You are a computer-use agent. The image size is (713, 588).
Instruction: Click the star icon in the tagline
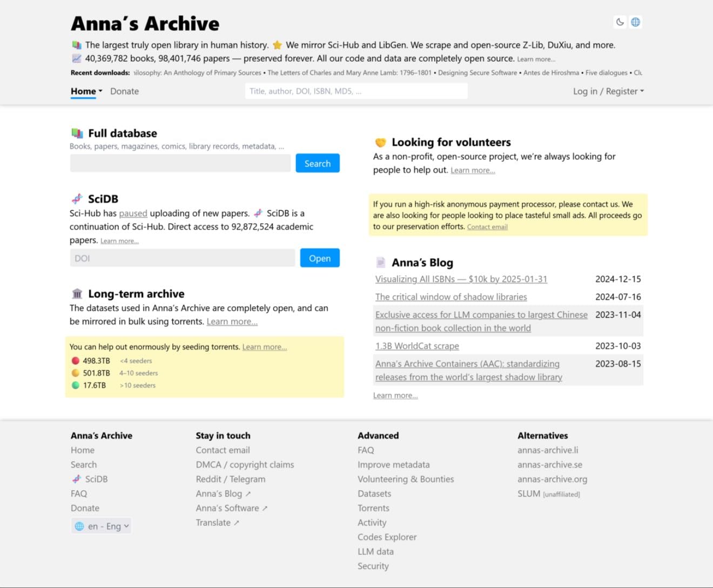277,45
